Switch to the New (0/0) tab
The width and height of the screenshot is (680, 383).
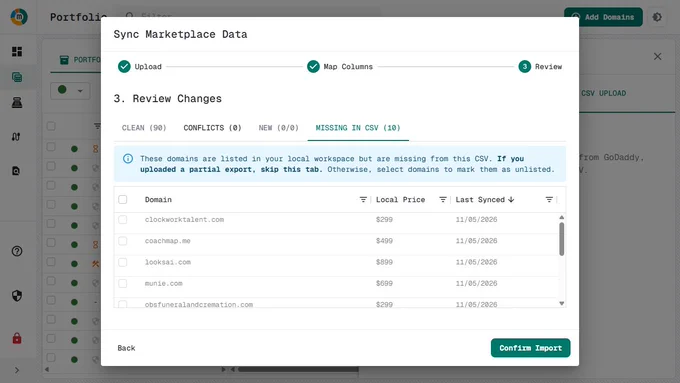coord(278,128)
